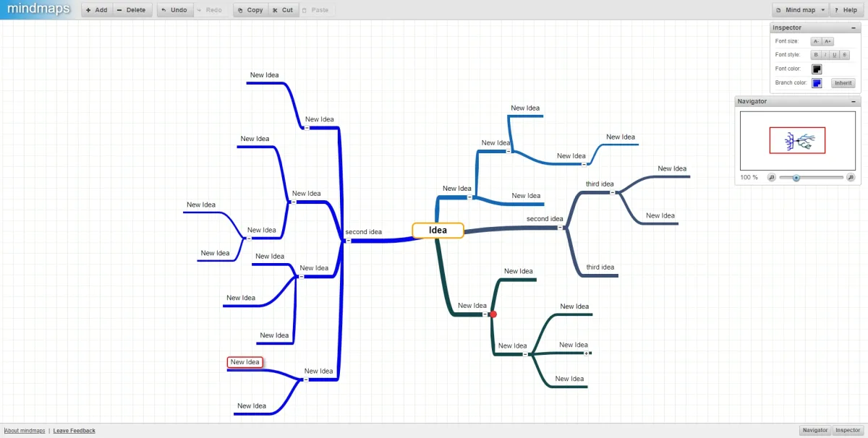Undo the last action
The height and width of the screenshot is (438, 868).
174,10
